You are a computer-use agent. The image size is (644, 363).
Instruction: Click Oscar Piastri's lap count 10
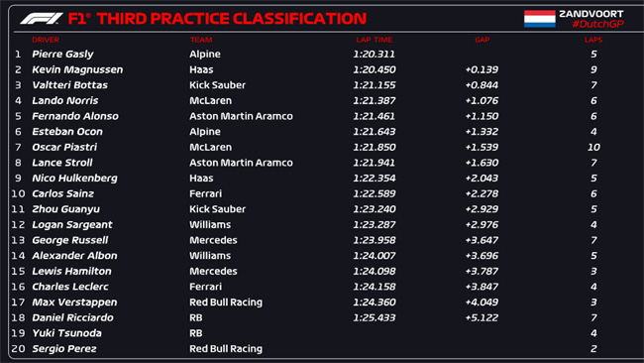[x=593, y=147]
